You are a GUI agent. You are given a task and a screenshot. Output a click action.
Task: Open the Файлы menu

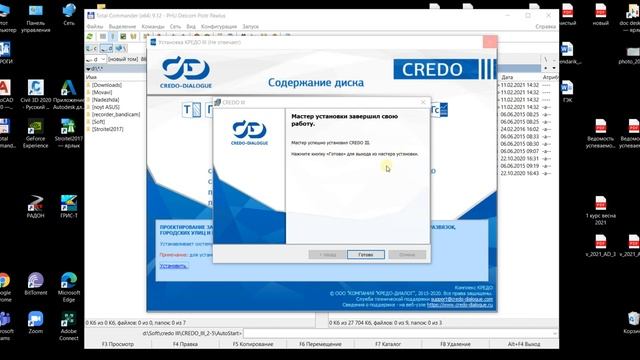click(x=95, y=27)
